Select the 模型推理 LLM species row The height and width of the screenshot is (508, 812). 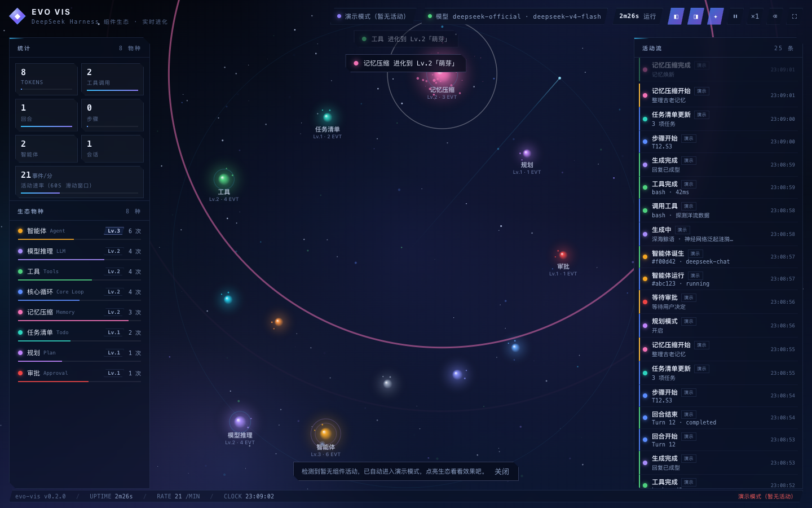(x=80, y=252)
